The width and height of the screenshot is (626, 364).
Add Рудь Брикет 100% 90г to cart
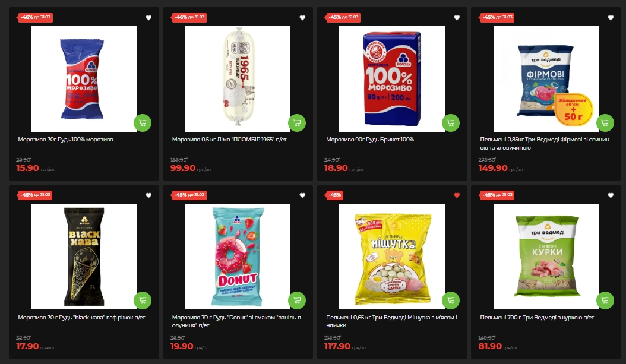(451, 122)
